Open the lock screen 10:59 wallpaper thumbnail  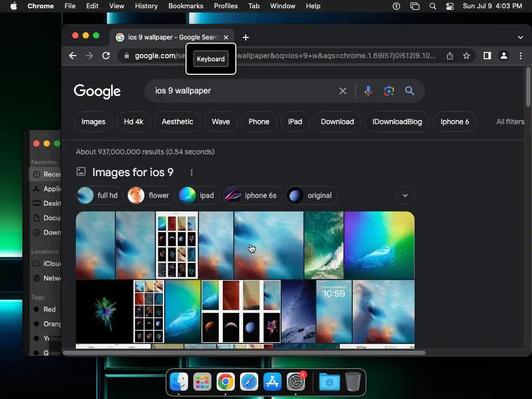tap(334, 312)
